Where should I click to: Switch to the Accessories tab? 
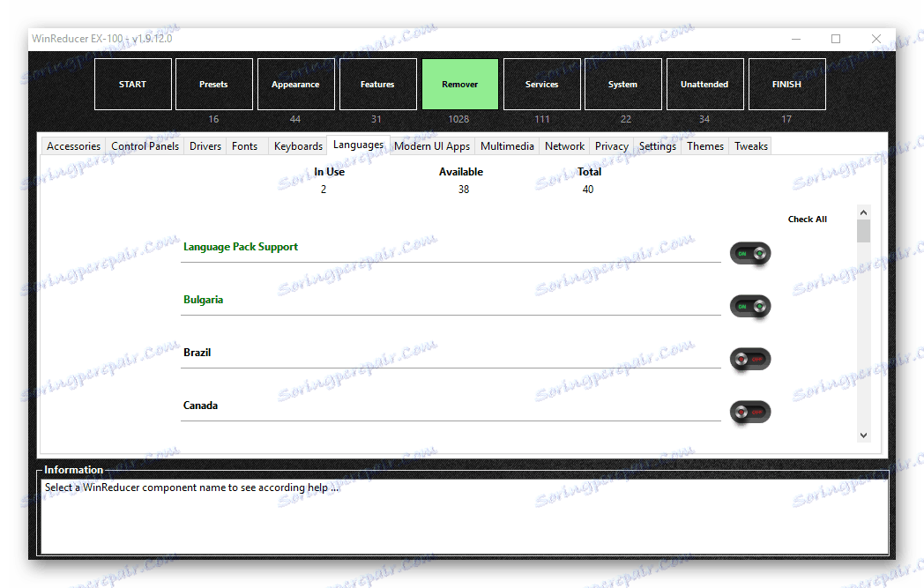click(x=74, y=146)
